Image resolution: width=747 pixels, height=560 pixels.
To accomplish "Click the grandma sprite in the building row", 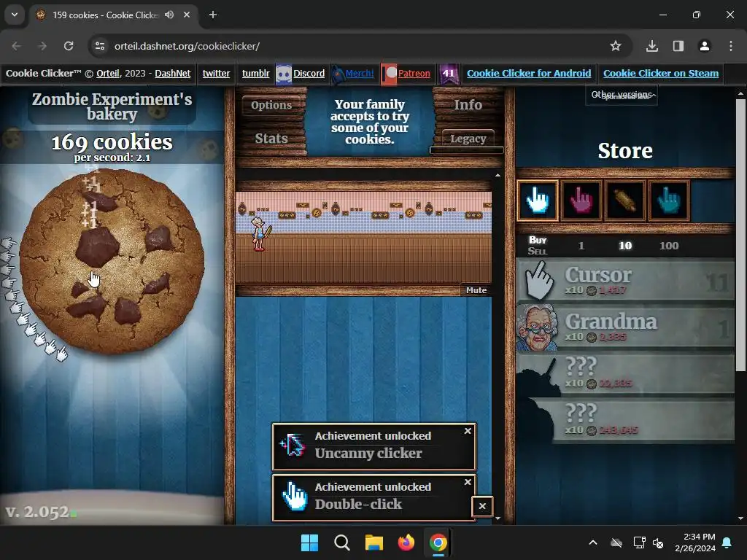I will [x=260, y=234].
